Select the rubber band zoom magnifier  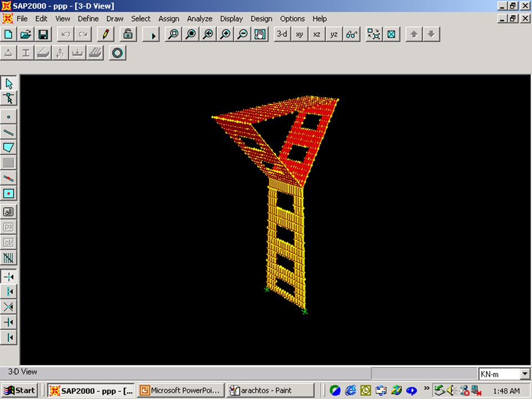coord(173,34)
